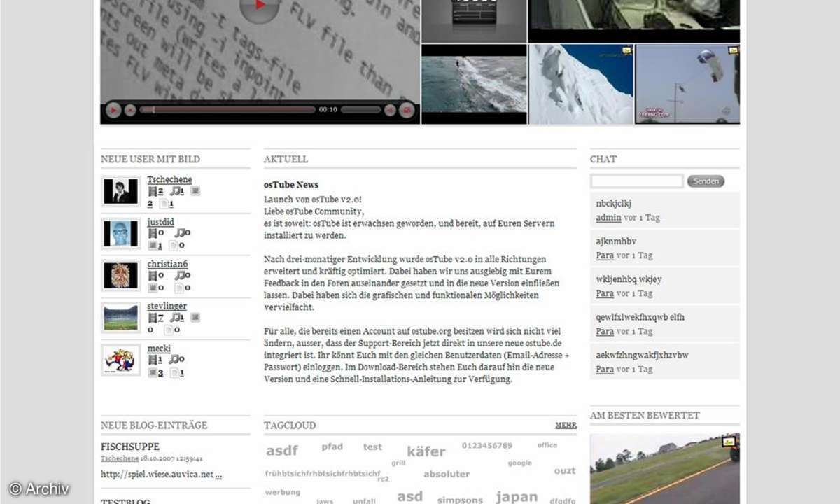Click the video film icon for justdid
Image resolution: width=840 pixels, height=504 pixels.
153,233
